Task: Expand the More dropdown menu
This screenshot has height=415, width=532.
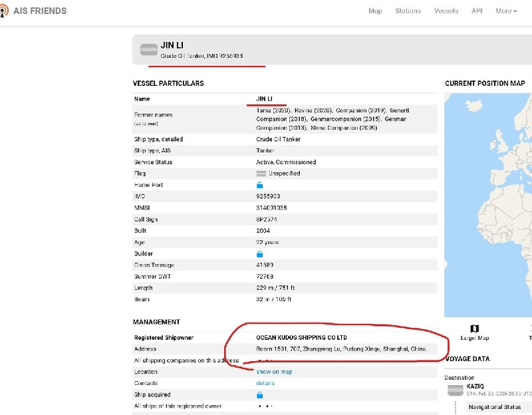Action: pos(506,11)
